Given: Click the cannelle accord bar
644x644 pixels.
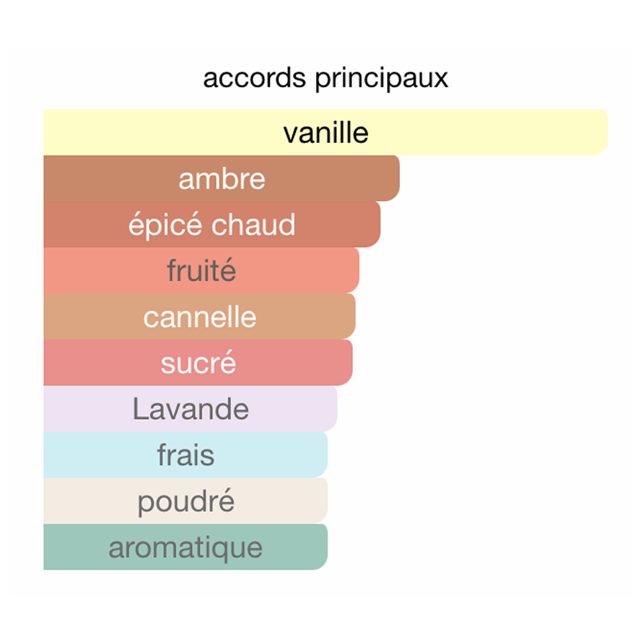Looking at the screenshot, I should click(x=200, y=316).
